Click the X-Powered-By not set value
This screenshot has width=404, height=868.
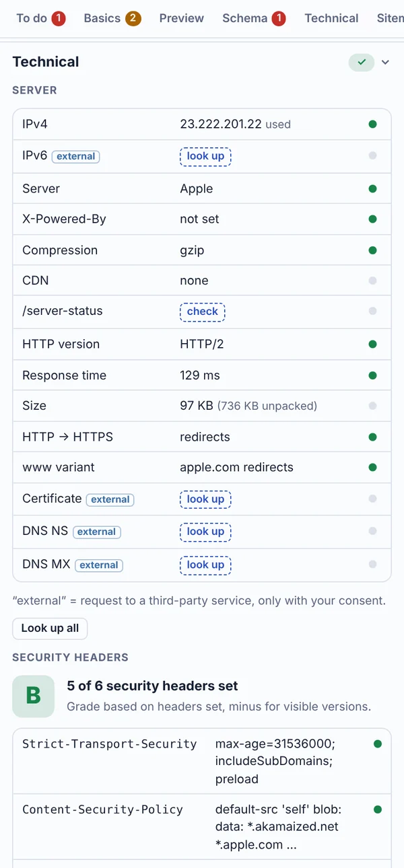[x=199, y=219]
